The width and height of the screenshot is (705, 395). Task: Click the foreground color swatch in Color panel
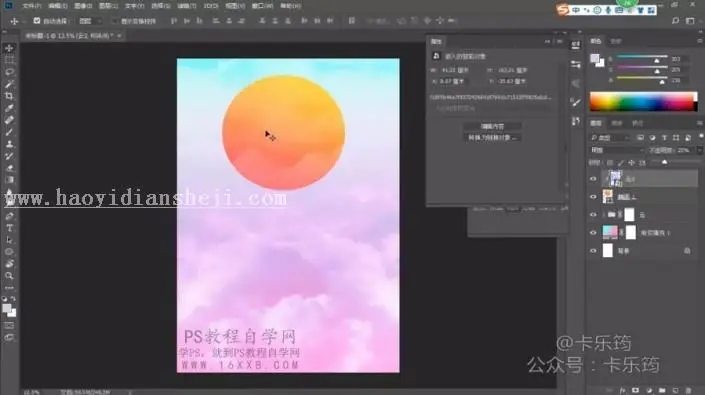click(595, 58)
